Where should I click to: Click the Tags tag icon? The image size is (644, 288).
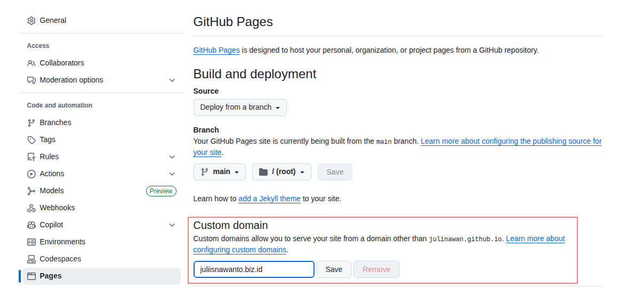pos(31,139)
